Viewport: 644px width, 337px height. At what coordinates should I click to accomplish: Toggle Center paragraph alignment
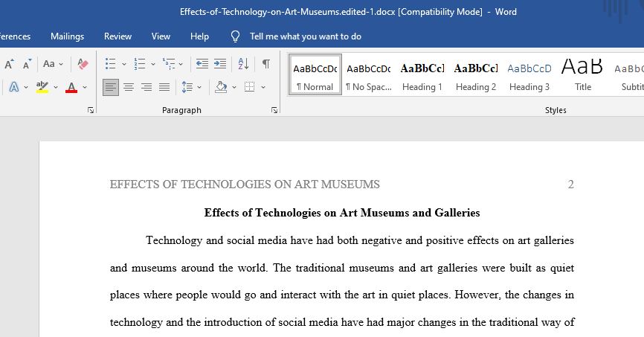129,87
